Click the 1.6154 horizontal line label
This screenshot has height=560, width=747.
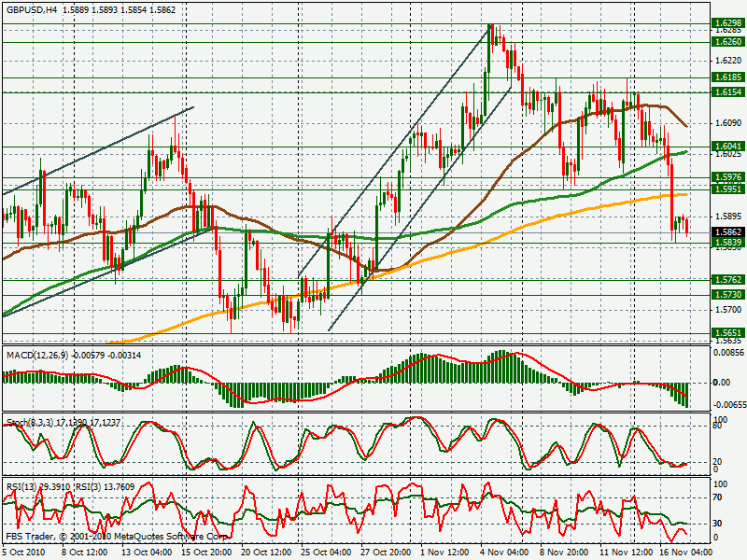[728, 91]
